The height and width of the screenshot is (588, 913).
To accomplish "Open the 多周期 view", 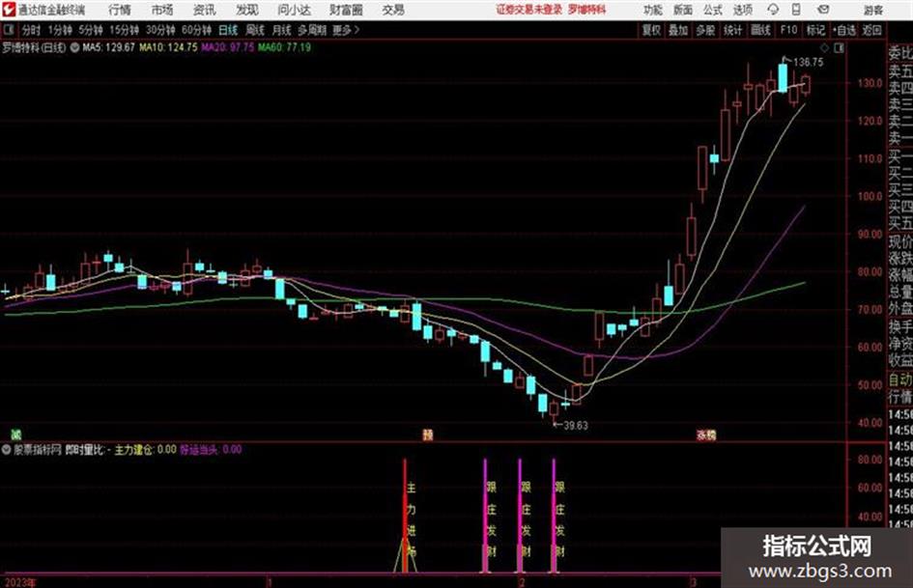I will [311, 30].
